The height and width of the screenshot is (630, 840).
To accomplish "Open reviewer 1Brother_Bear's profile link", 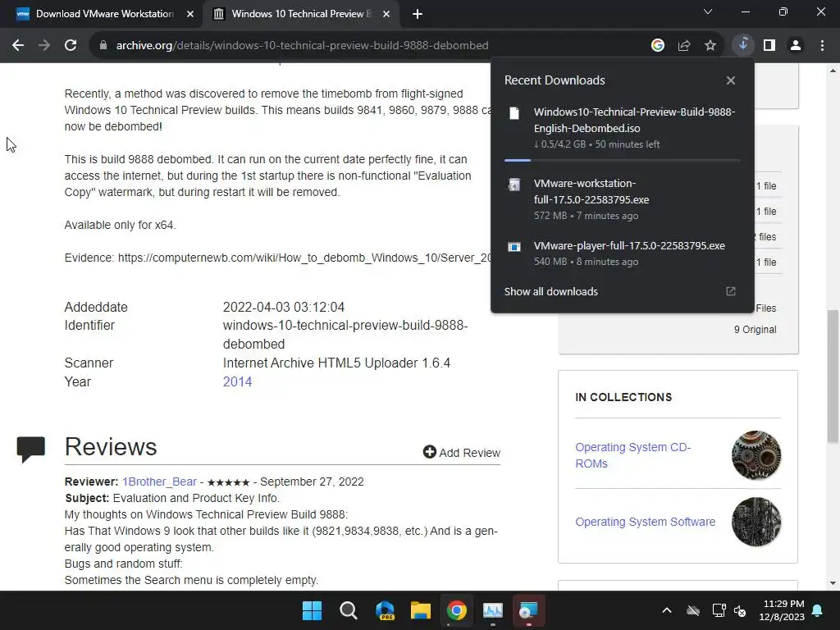I will (159, 482).
